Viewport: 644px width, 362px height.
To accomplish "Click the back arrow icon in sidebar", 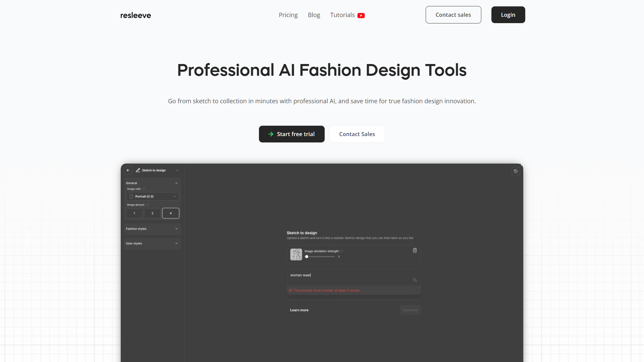I will (x=128, y=170).
